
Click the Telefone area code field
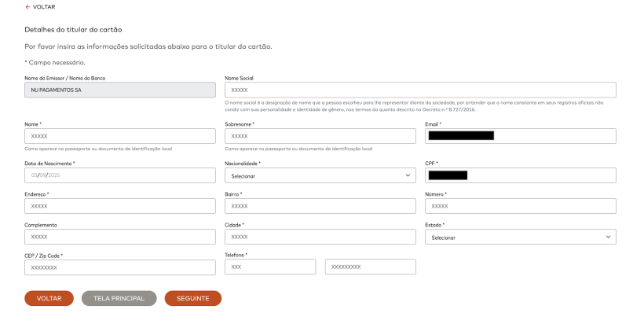270,267
